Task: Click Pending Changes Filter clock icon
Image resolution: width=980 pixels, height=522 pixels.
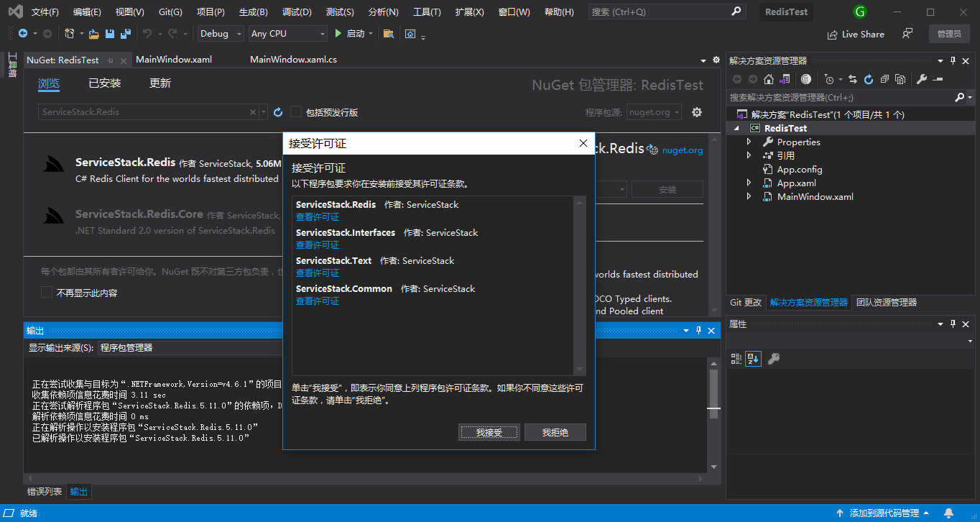Action: (x=829, y=79)
